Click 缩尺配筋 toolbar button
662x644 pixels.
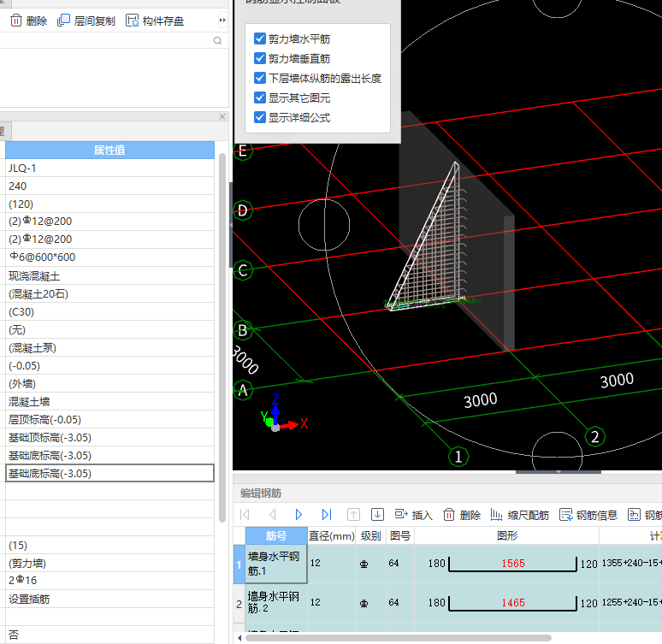click(520, 515)
